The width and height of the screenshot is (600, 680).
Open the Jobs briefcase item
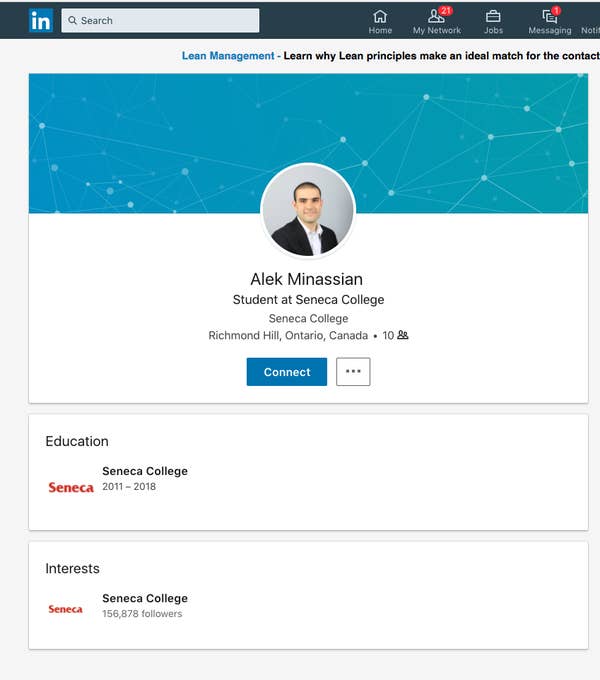coord(493,22)
